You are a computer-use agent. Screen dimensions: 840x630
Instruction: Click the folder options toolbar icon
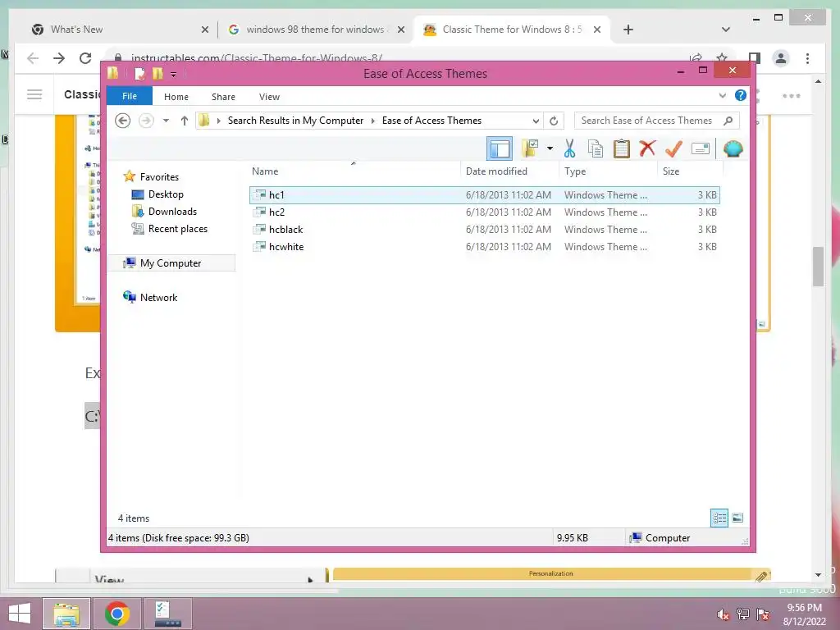pyautogui.click(x=531, y=148)
